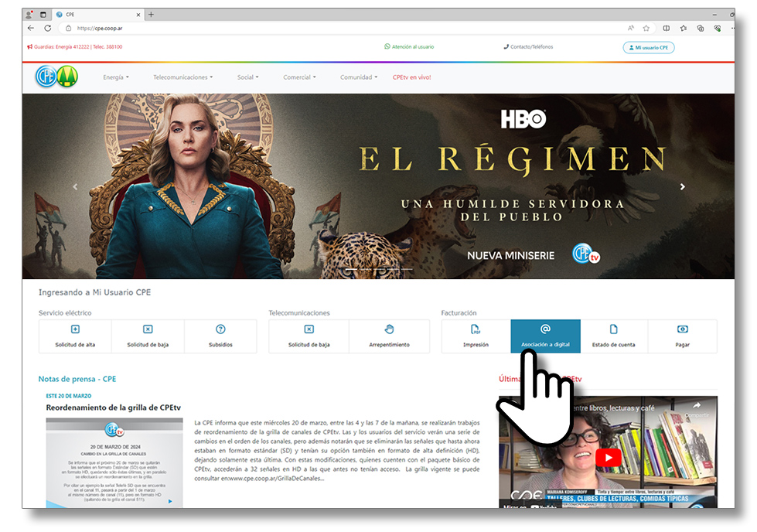Go to previous banner slide arrow
This screenshot has height=532, width=757.
[75, 186]
